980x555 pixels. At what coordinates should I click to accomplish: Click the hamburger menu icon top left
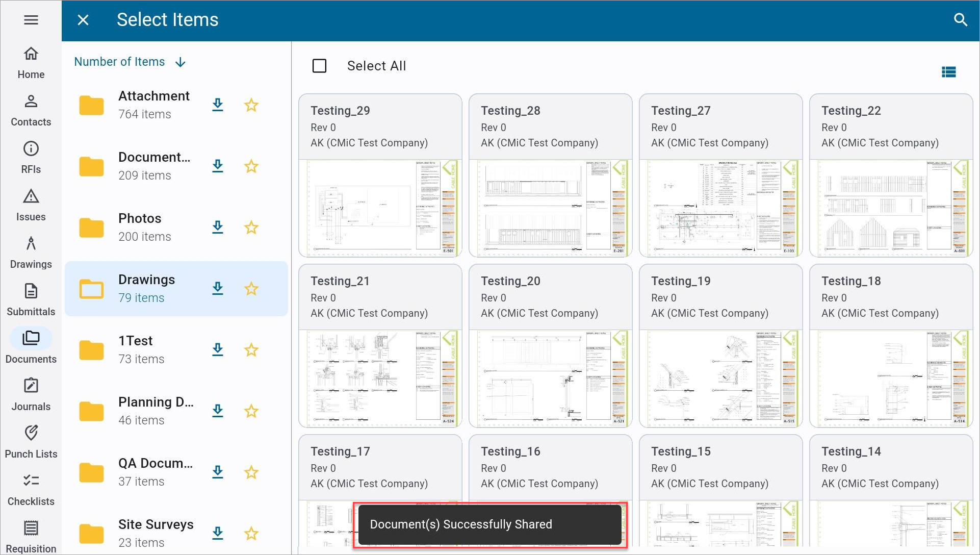pyautogui.click(x=31, y=19)
